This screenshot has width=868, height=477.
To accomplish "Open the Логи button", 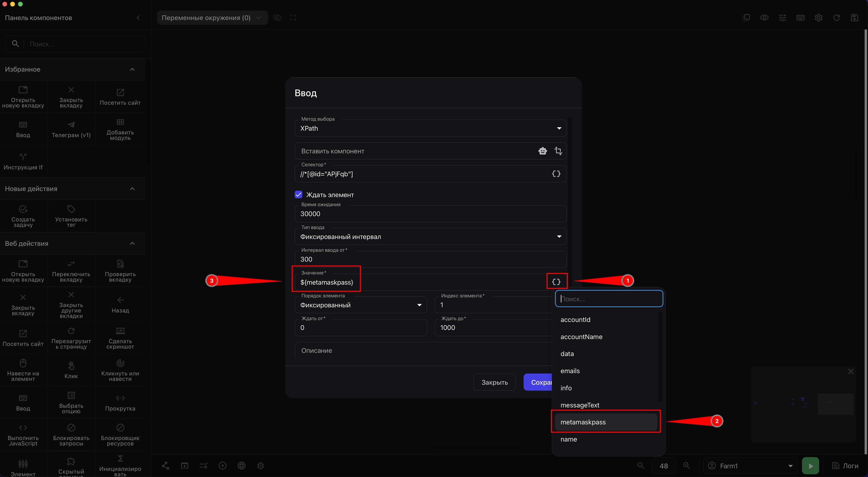I will pos(845,466).
